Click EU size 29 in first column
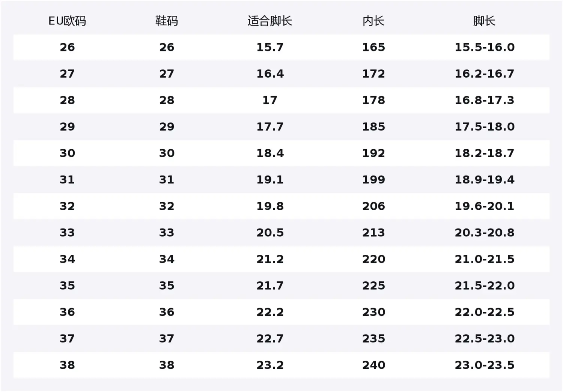563x392 pixels. 67,127
